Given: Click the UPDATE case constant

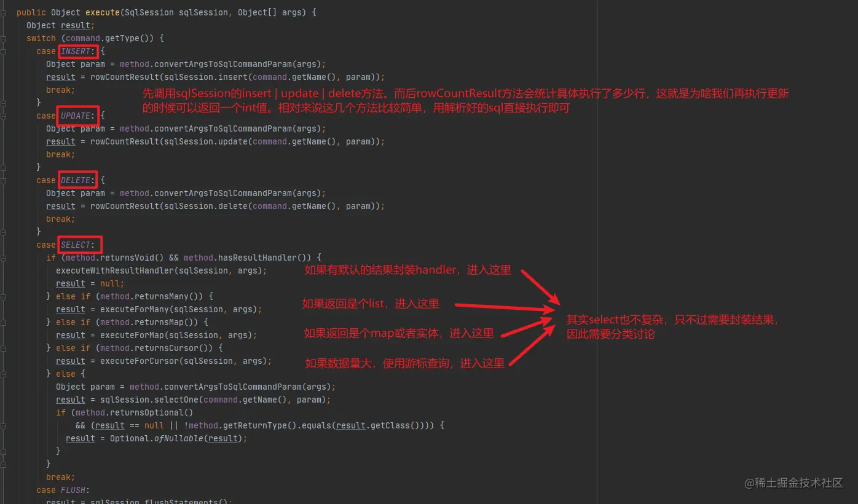Looking at the screenshot, I should pyautogui.click(x=76, y=116).
